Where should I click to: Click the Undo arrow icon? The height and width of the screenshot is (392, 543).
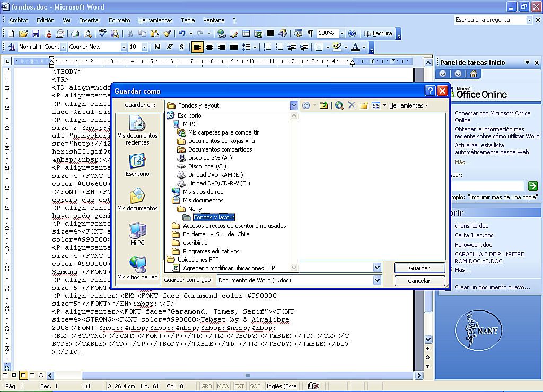click(x=182, y=33)
